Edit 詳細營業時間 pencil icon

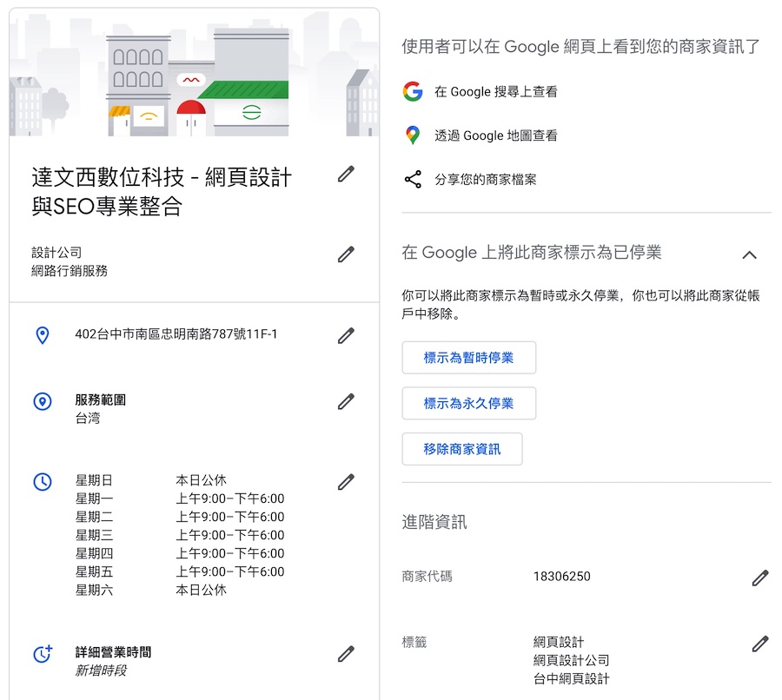click(x=346, y=654)
